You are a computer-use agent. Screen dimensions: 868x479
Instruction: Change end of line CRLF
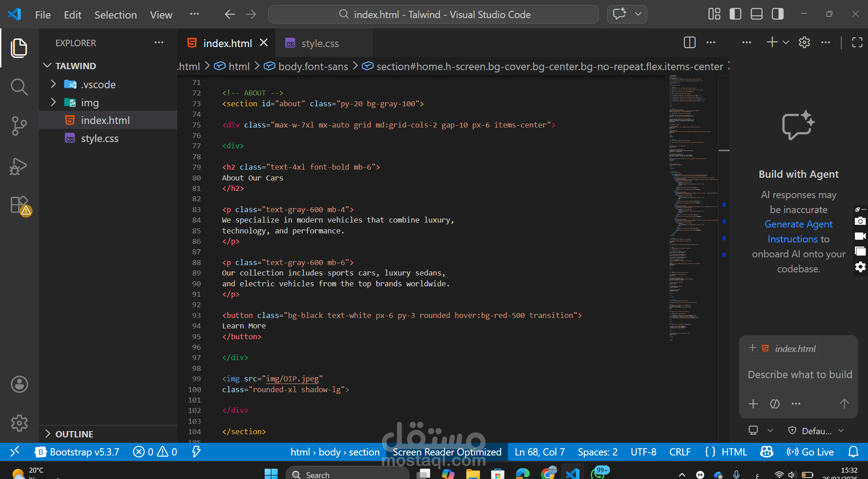click(x=680, y=452)
